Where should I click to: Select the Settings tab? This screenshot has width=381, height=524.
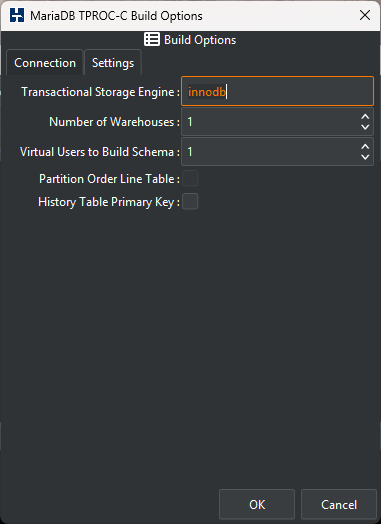coord(113,63)
